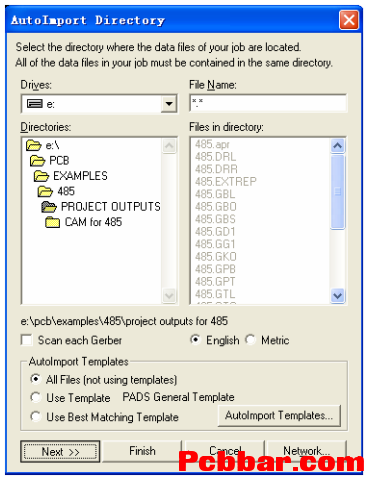Click file 485.GG1 in the list
Image resolution: width=367 pixels, height=477 pixels.
215,244
